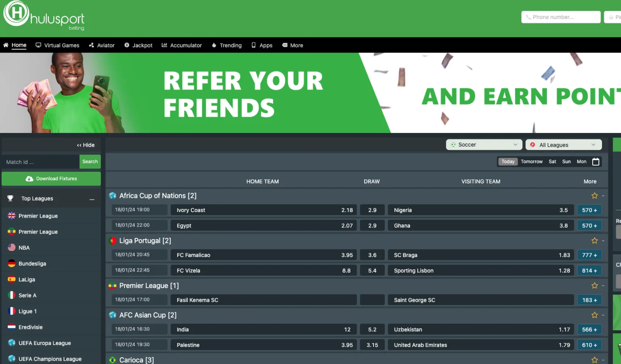The image size is (621, 364).
Task: Open the Trending page
Action: click(x=227, y=45)
